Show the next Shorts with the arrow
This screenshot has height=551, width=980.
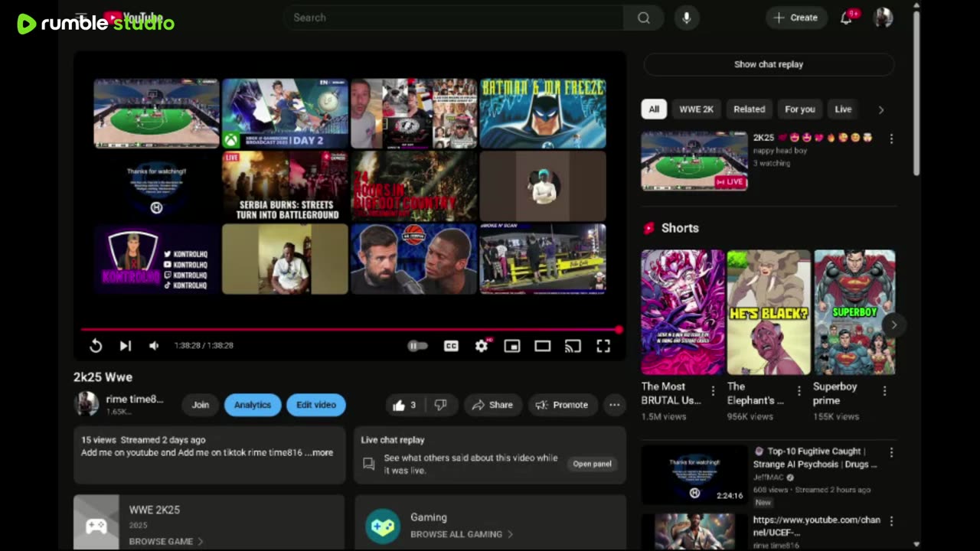coord(893,324)
